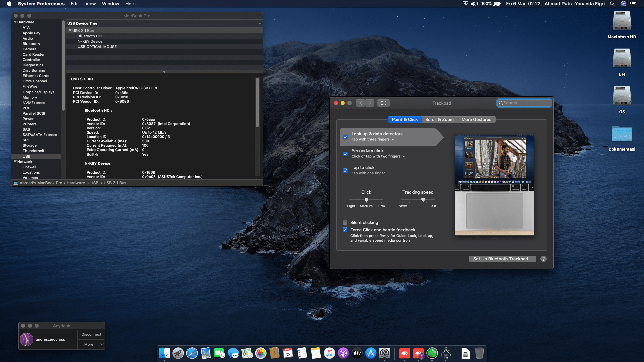The width and height of the screenshot is (644, 362).
Task: Open 'Tap with three fingers' dropdown
Action: (373, 139)
